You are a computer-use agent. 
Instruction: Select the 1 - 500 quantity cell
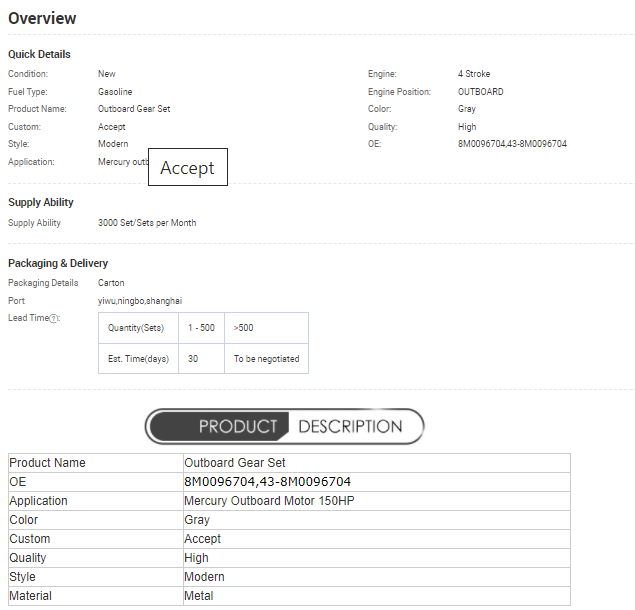(x=201, y=328)
